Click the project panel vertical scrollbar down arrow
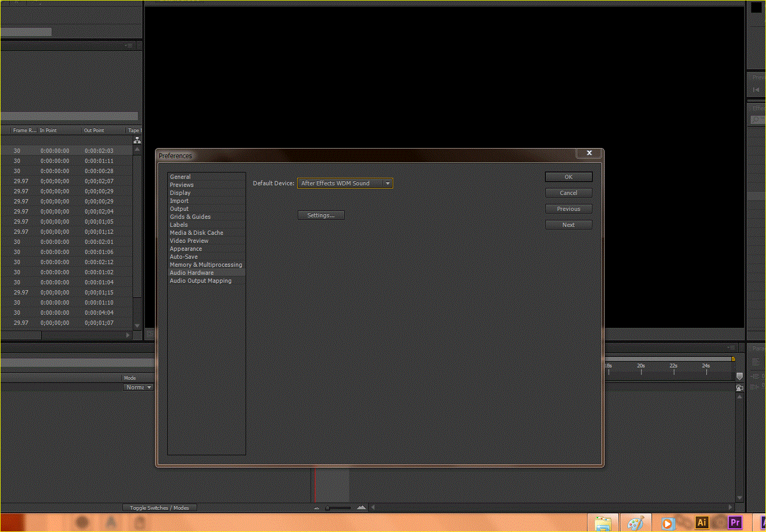766x532 pixels. click(137, 325)
